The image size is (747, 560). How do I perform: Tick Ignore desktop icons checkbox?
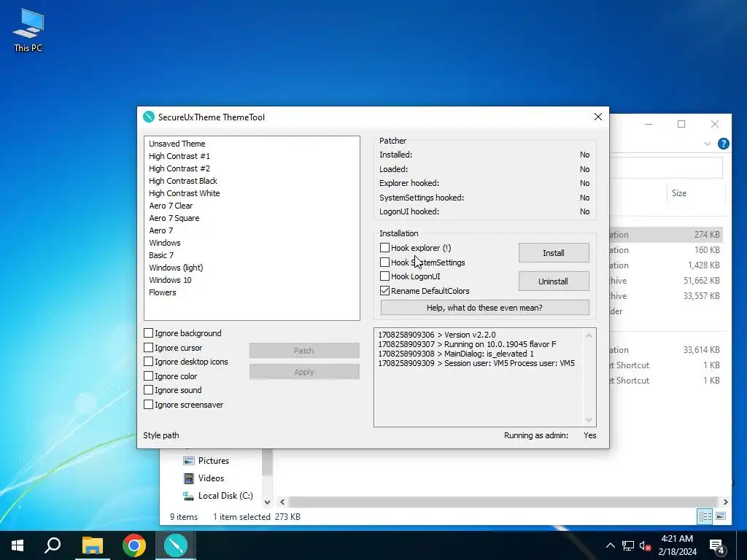(x=148, y=362)
